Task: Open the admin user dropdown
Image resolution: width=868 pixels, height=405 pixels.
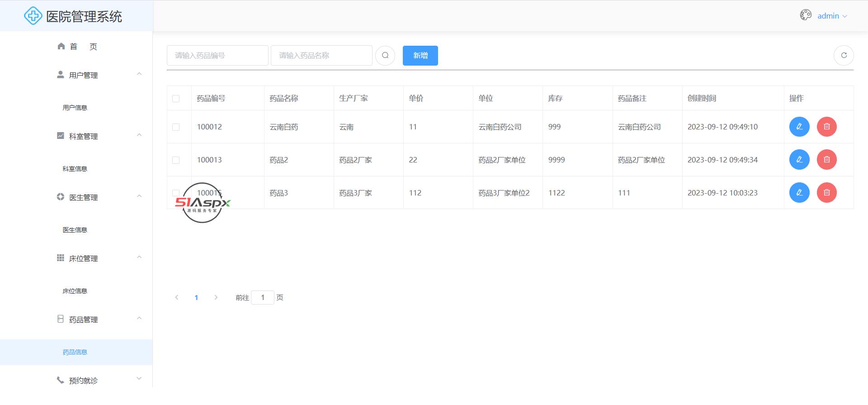Action: tap(832, 16)
